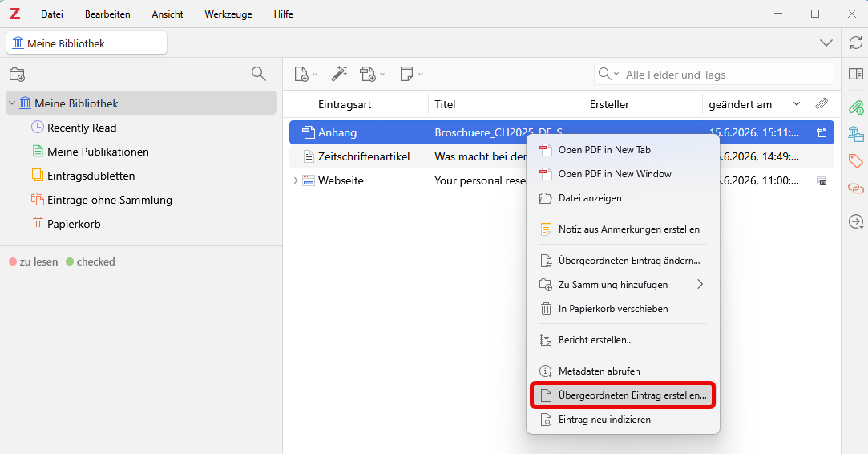This screenshot has width=868, height=454.
Task: Open the Bearbeiten menu
Action: click(107, 14)
